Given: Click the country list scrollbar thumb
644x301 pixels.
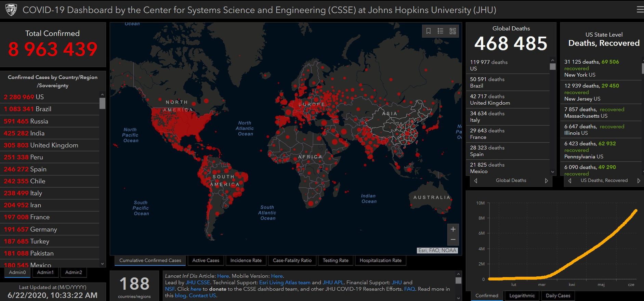Looking at the screenshot, I should [x=102, y=103].
